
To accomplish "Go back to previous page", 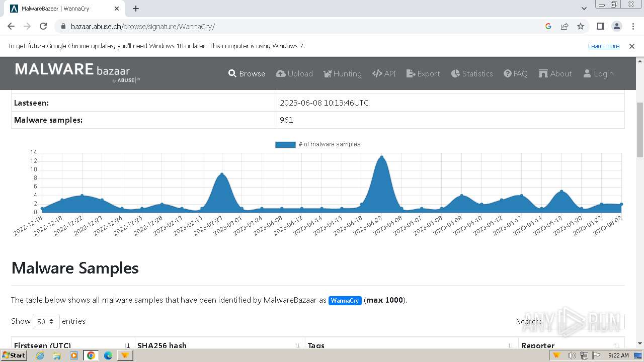I will pyautogui.click(x=11, y=26).
